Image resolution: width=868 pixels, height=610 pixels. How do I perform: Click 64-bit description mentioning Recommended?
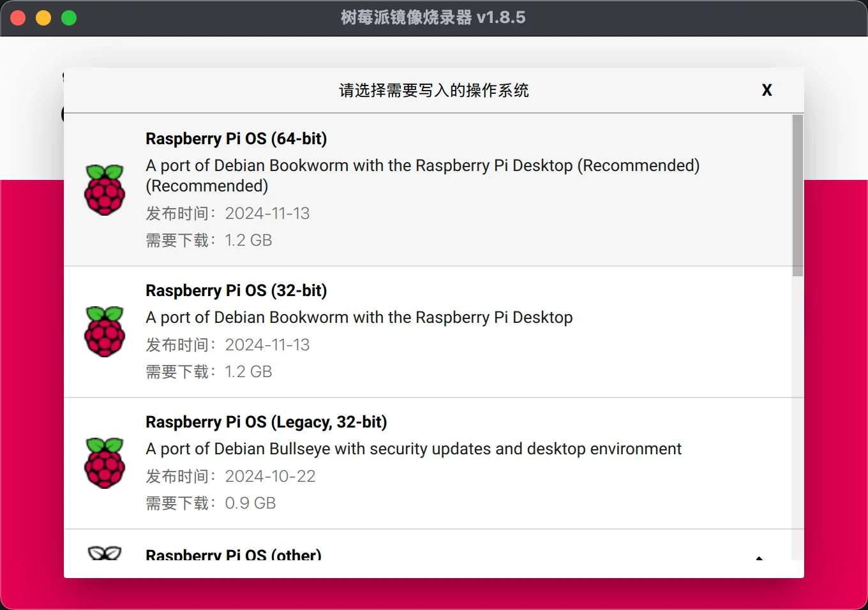[x=423, y=175]
